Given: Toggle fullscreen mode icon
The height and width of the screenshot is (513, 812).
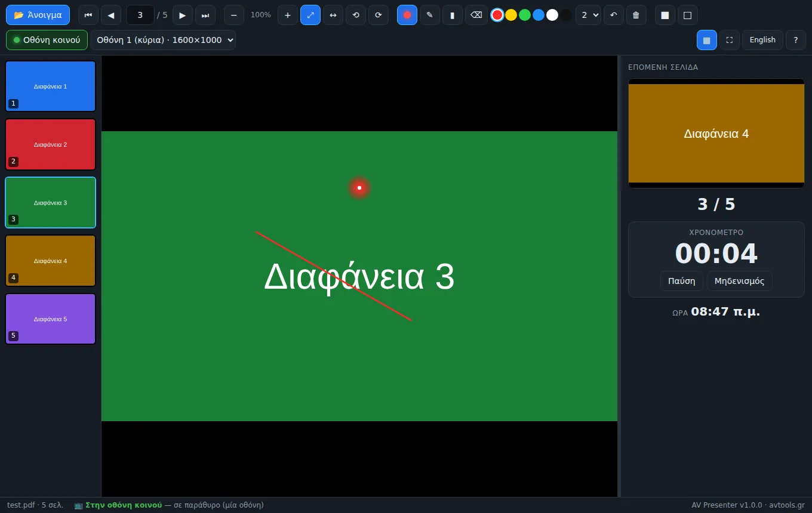Looking at the screenshot, I should point(730,40).
